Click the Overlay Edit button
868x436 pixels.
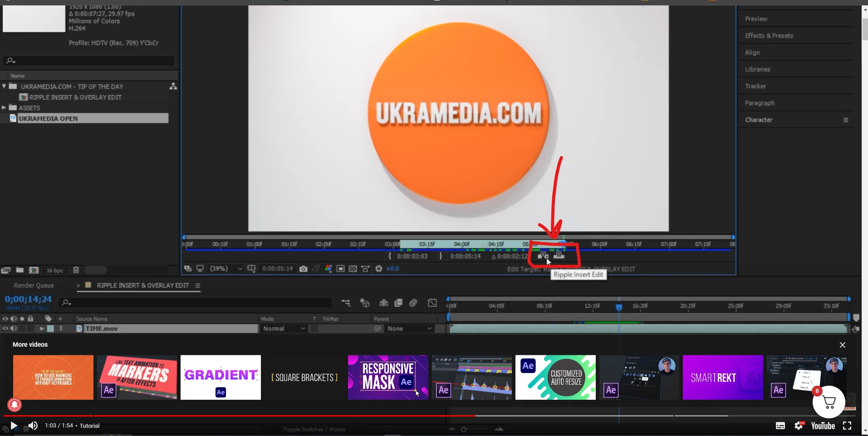tap(559, 256)
